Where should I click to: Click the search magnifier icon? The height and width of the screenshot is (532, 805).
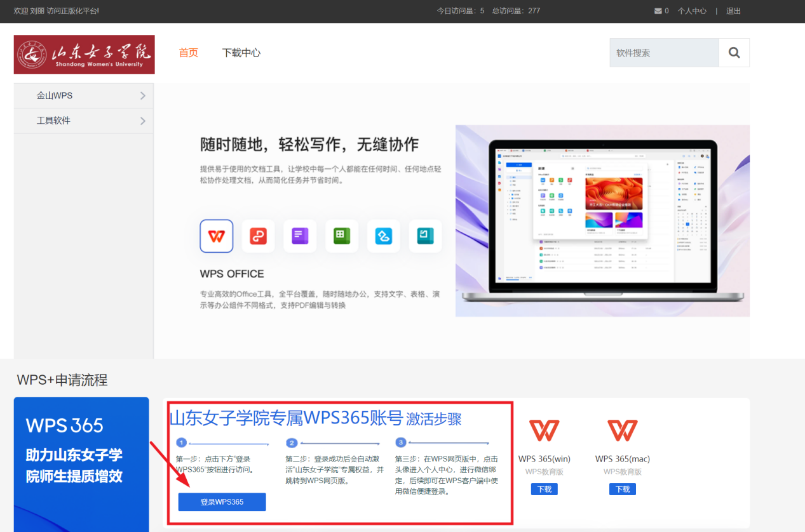pyautogui.click(x=734, y=53)
